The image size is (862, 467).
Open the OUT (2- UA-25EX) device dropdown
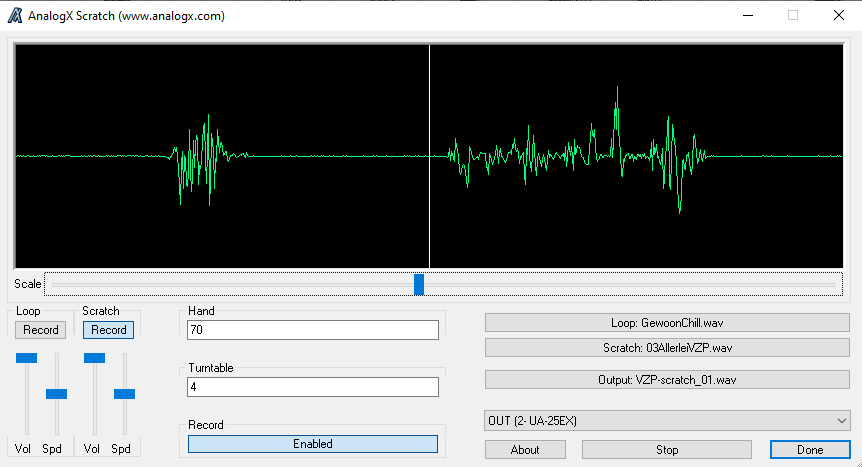[x=667, y=421]
